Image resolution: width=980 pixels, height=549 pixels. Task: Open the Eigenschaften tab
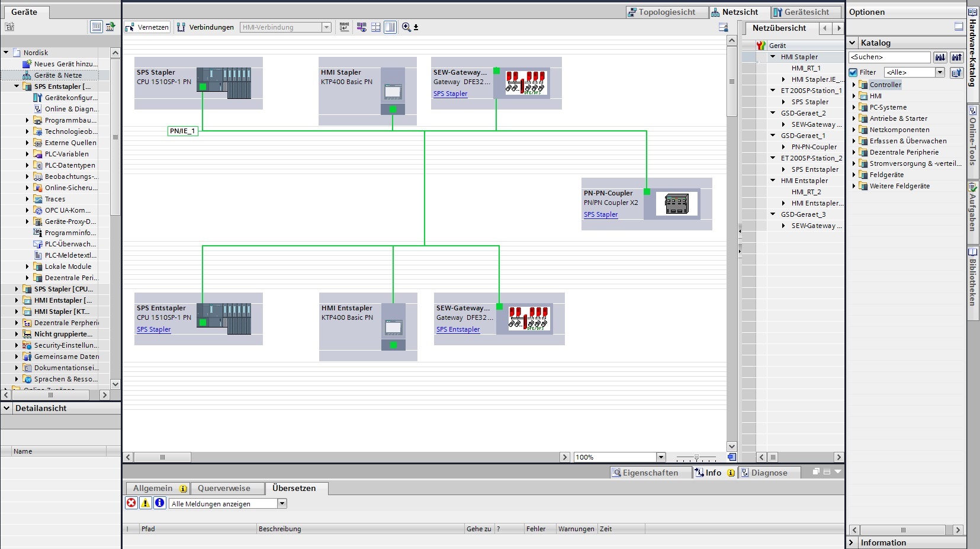[x=650, y=473]
